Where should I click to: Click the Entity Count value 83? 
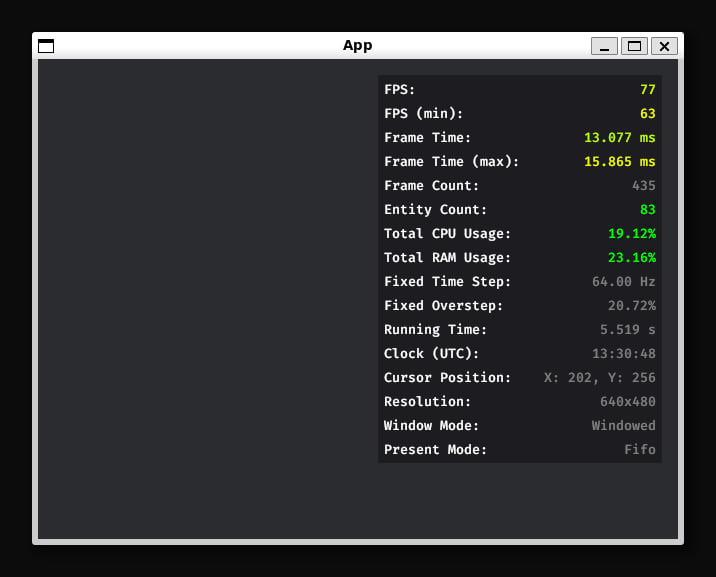(647, 210)
